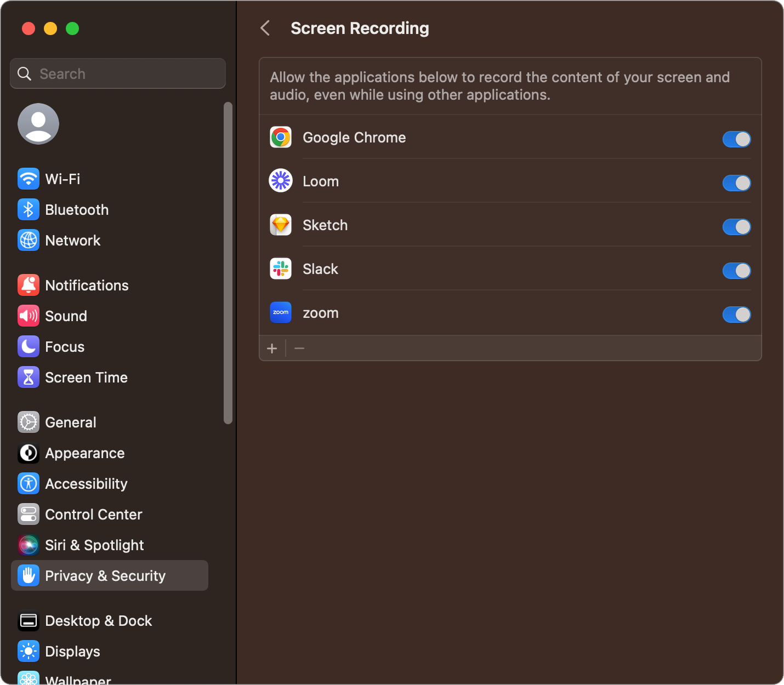Open Screen Time settings
This screenshot has height=685, width=784.
pos(110,377)
